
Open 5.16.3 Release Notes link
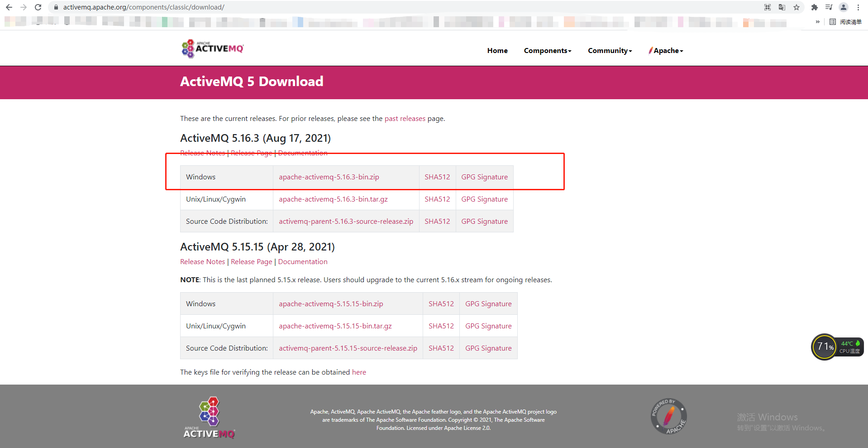203,153
